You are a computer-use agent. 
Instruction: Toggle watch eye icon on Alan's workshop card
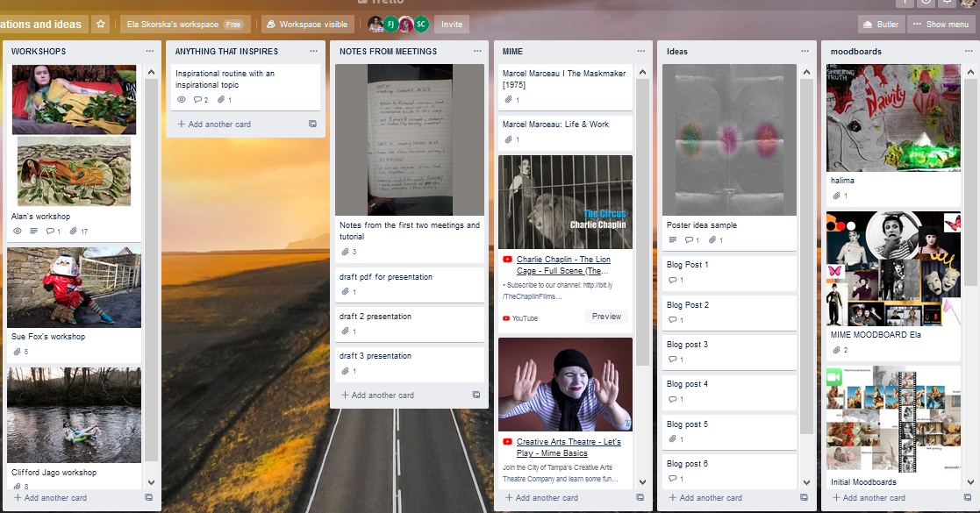[17, 232]
